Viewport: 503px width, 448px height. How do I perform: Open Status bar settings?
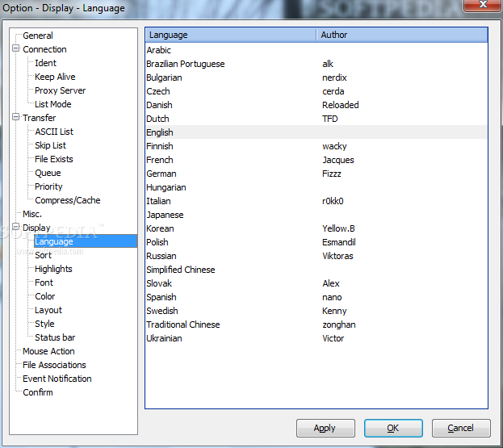(55, 337)
